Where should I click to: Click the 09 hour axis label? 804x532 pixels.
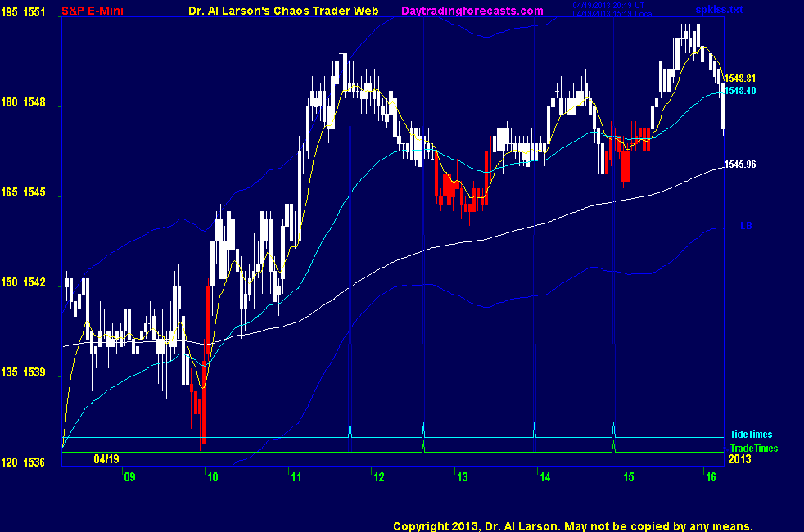[129, 477]
